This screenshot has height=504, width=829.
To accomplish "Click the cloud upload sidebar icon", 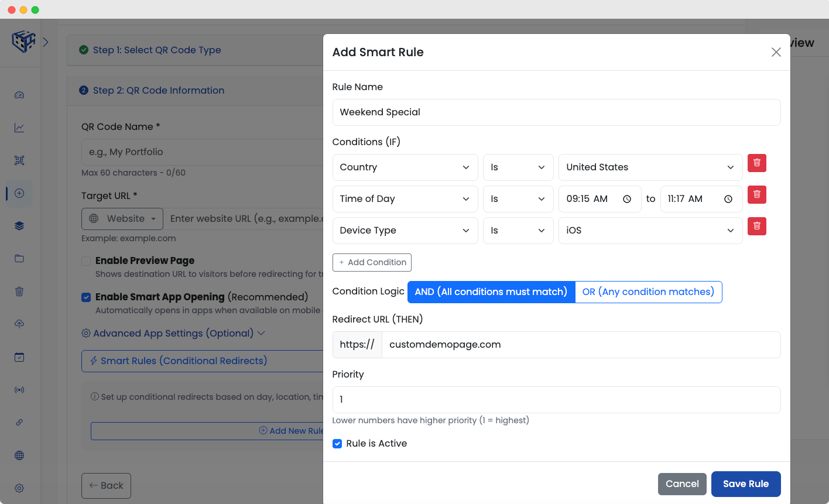I will coord(19,324).
